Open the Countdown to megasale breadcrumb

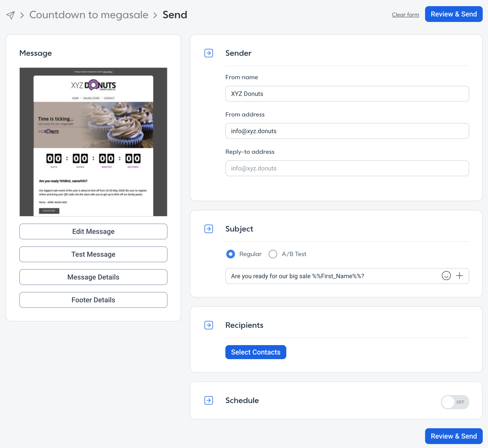point(89,15)
